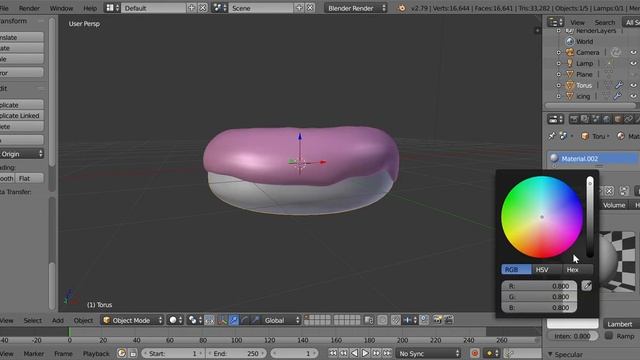Click the play animation button in timeline

coord(365,353)
